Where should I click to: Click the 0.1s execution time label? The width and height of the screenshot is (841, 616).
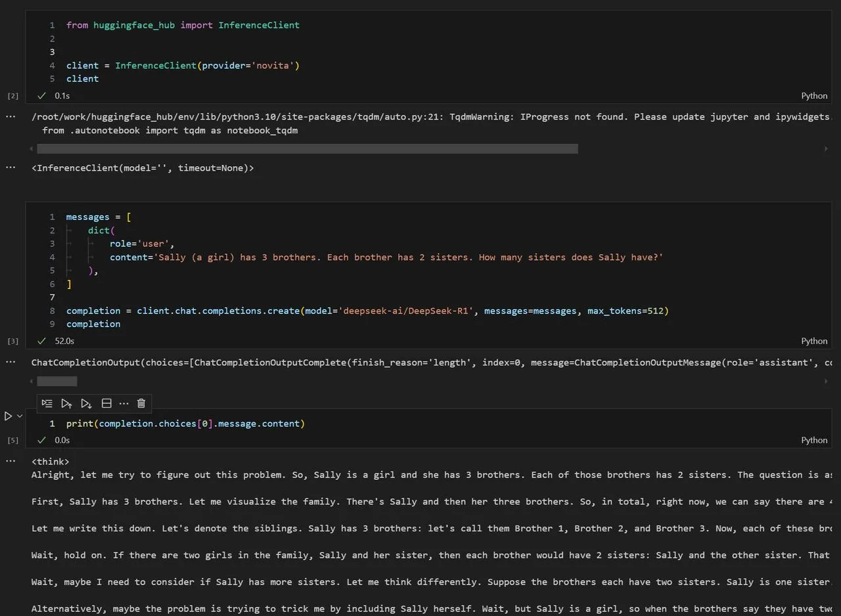62,95
